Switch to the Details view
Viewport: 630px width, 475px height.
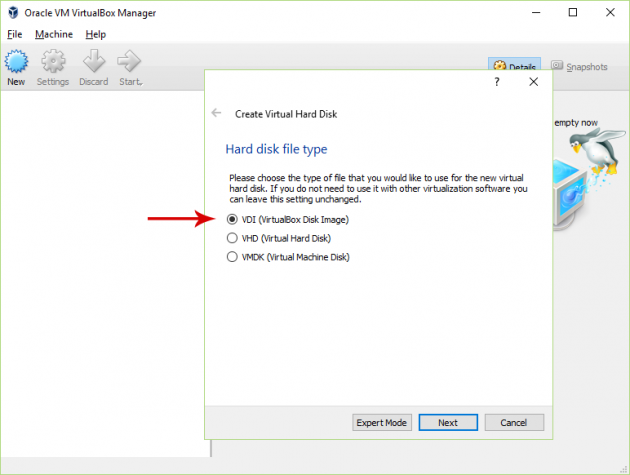[x=514, y=67]
